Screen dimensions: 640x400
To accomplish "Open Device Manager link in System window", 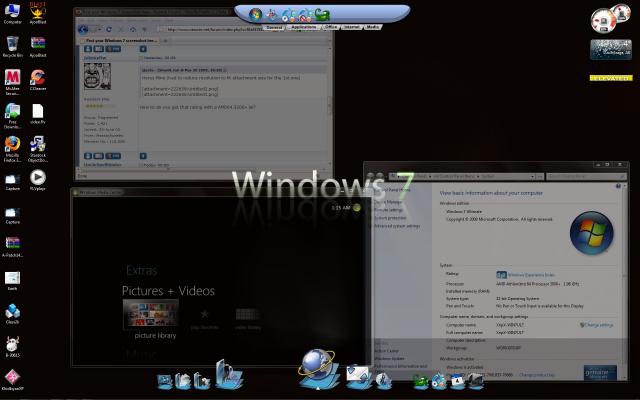I will [x=388, y=202].
